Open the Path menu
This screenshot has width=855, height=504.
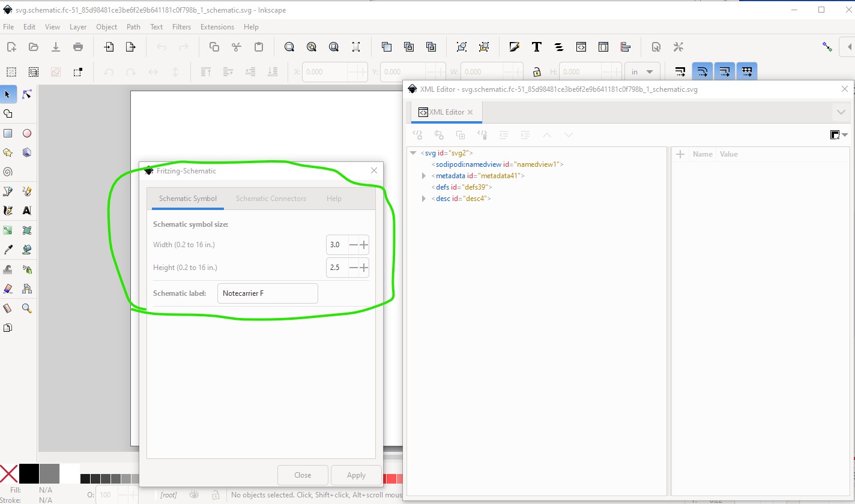[x=133, y=27]
